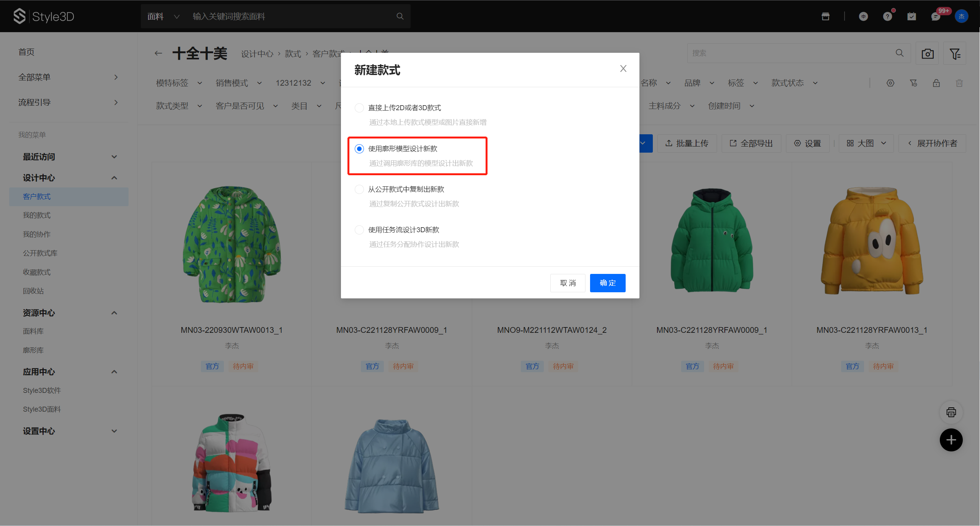Screen dimensions: 980x526
Task: Open image search camera icon
Action: [927, 53]
